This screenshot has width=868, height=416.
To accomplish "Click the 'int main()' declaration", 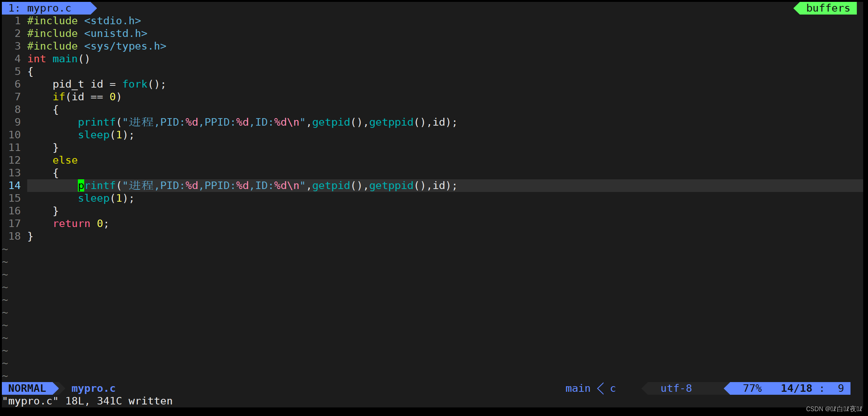I will pos(58,59).
